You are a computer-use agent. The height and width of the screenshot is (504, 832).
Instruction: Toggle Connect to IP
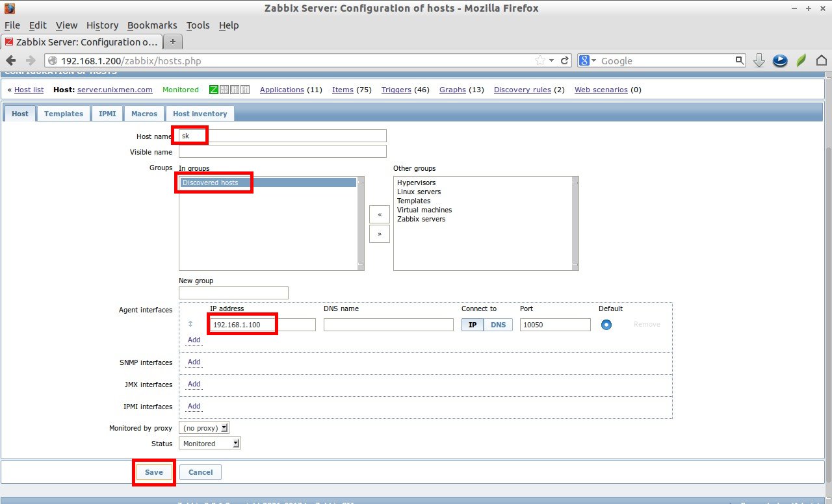pyautogui.click(x=473, y=325)
